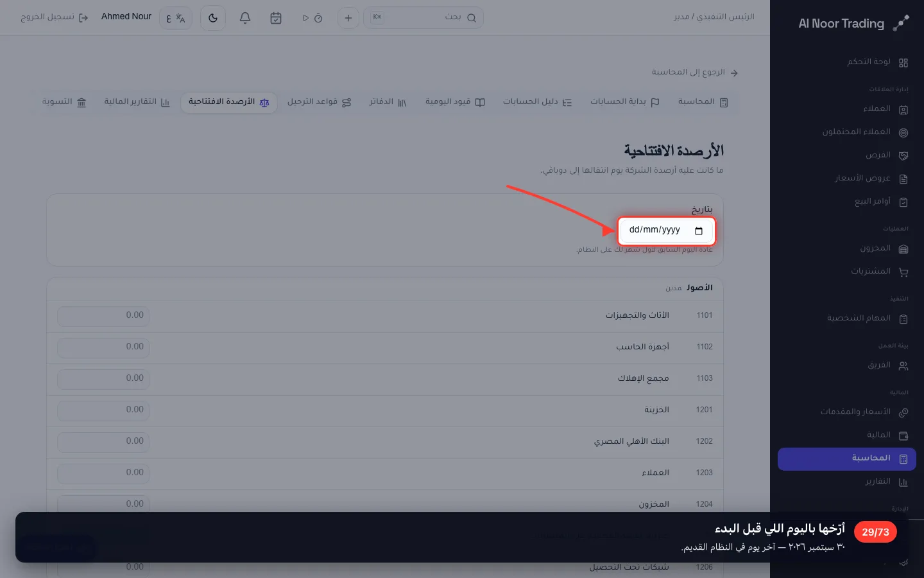The height and width of the screenshot is (578, 924).
Task: Open أوامر البيع in the sidebar
Action: [x=847, y=202]
